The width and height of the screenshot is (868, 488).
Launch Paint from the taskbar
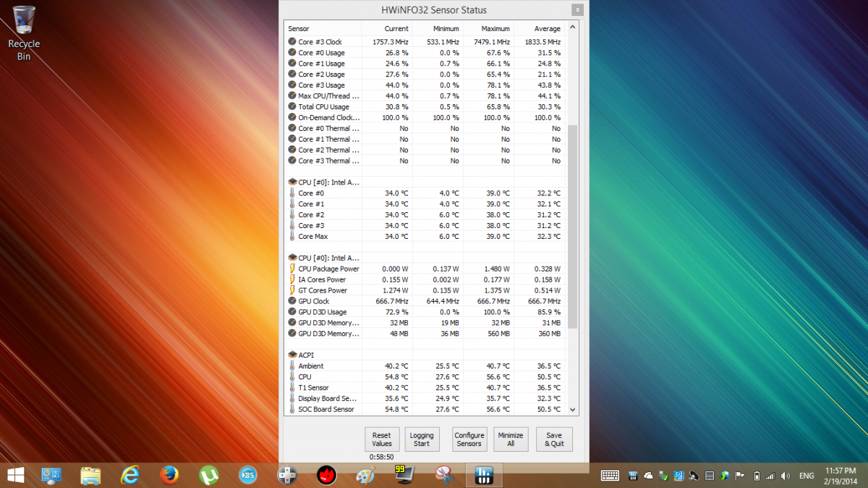pyautogui.click(x=366, y=475)
